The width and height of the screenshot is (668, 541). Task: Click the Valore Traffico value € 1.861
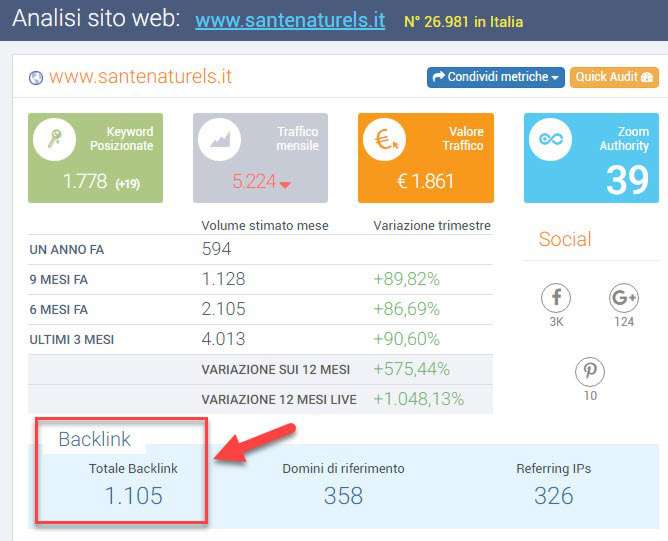click(425, 181)
